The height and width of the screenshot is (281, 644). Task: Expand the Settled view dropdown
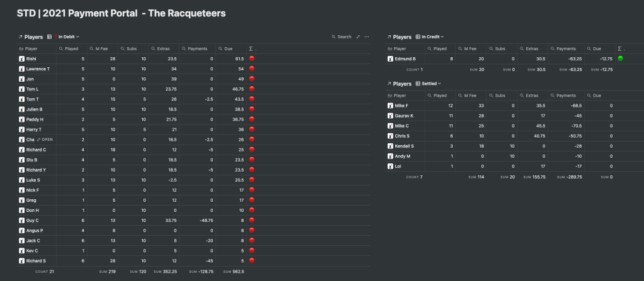tap(431, 84)
